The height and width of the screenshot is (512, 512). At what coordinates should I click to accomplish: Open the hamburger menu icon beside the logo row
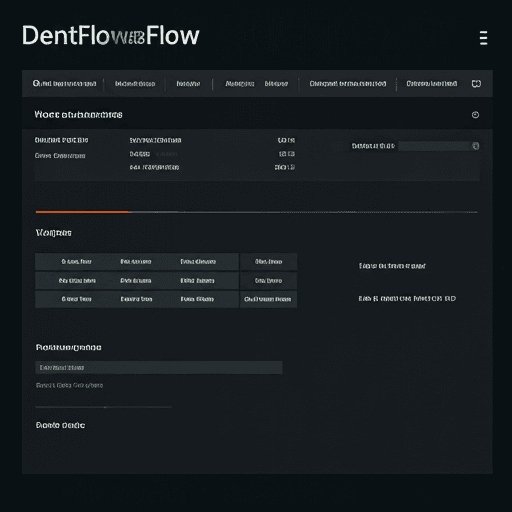pos(483,38)
